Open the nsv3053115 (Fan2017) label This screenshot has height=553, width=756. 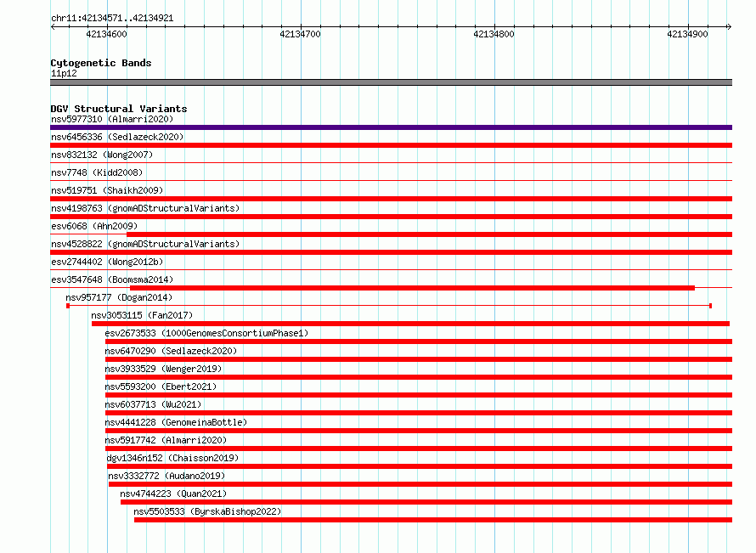coord(142,315)
